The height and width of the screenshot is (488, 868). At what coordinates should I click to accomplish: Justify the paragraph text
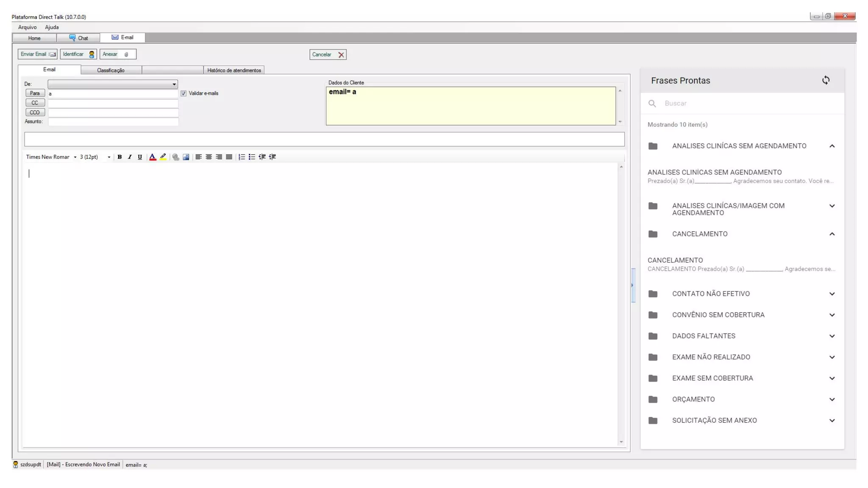click(229, 157)
